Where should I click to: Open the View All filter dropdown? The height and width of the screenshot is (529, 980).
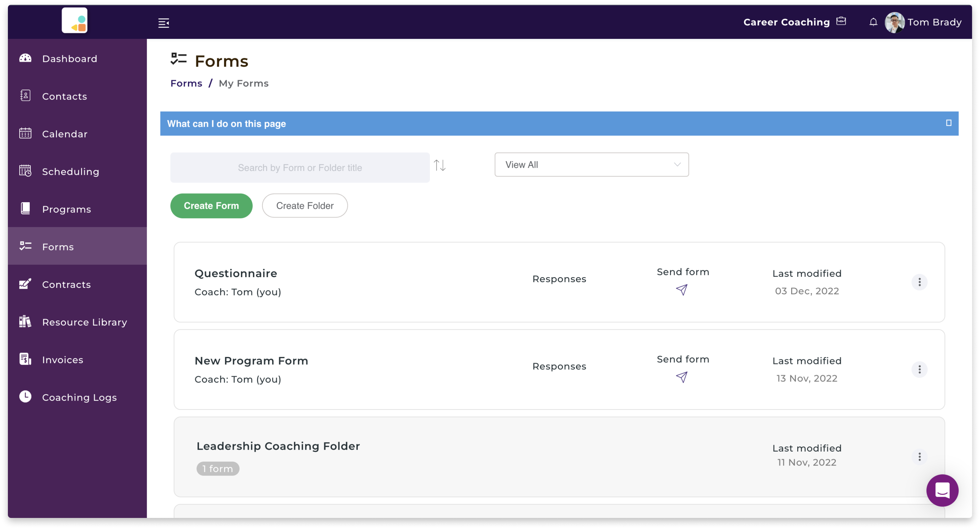[592, 165]
